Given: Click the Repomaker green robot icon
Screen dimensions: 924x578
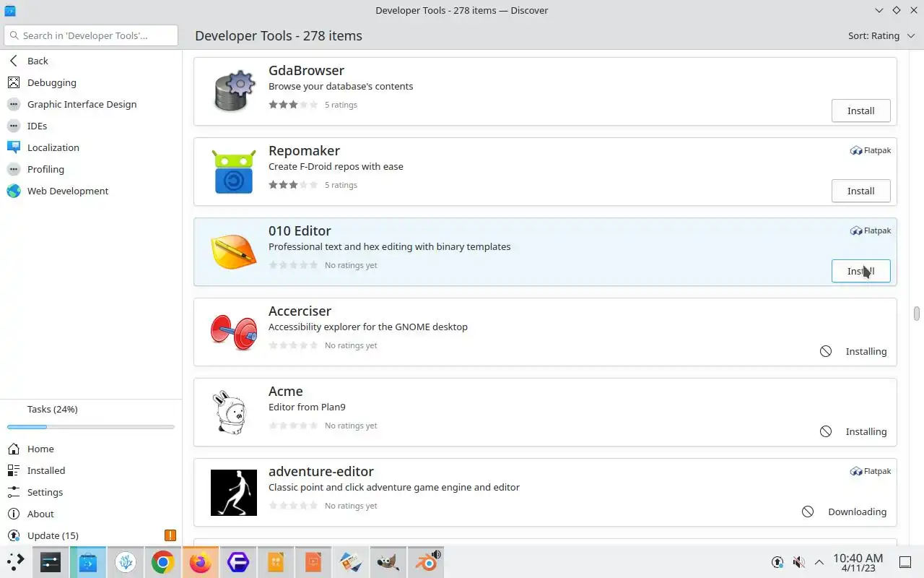Looking at the screenshot, I should (234, 171).
